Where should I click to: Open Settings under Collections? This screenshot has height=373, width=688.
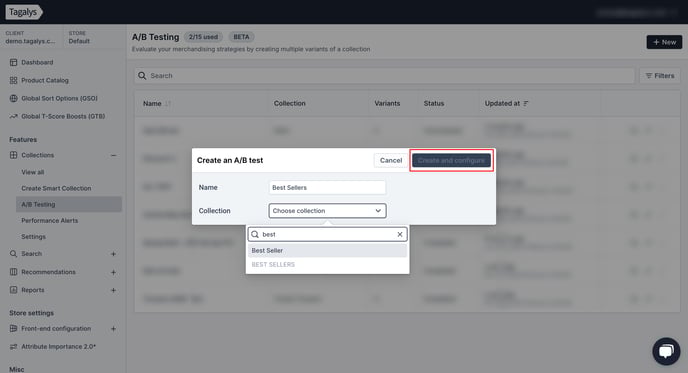[x=33, y=237]
